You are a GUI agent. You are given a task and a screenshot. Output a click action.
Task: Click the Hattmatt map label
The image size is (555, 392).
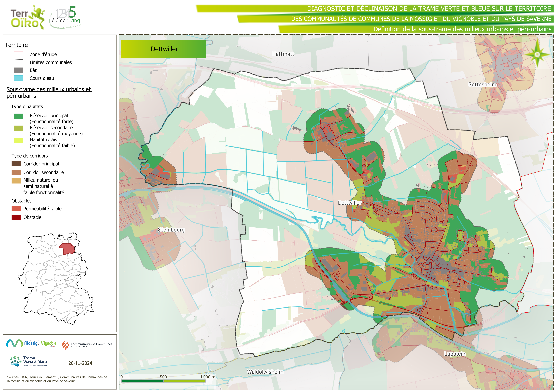(x=283, y=54)
